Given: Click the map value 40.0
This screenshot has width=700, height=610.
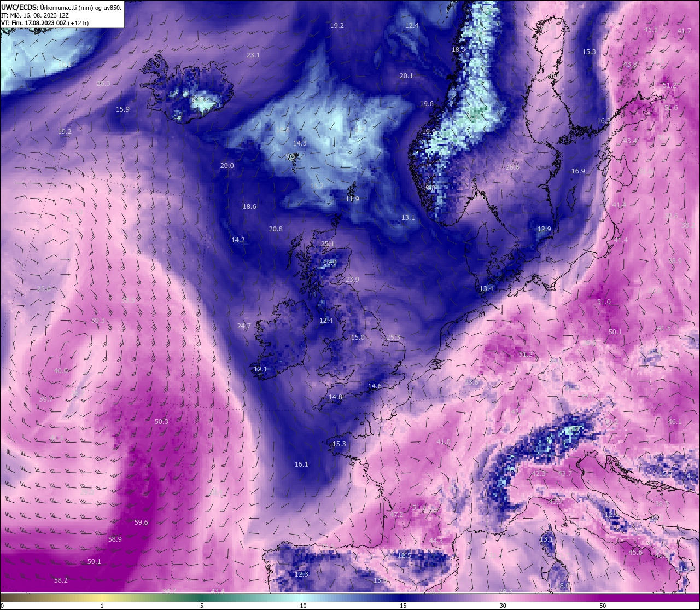Looking at the screenshot, I should pyautogui.click(x=61, y=371).
